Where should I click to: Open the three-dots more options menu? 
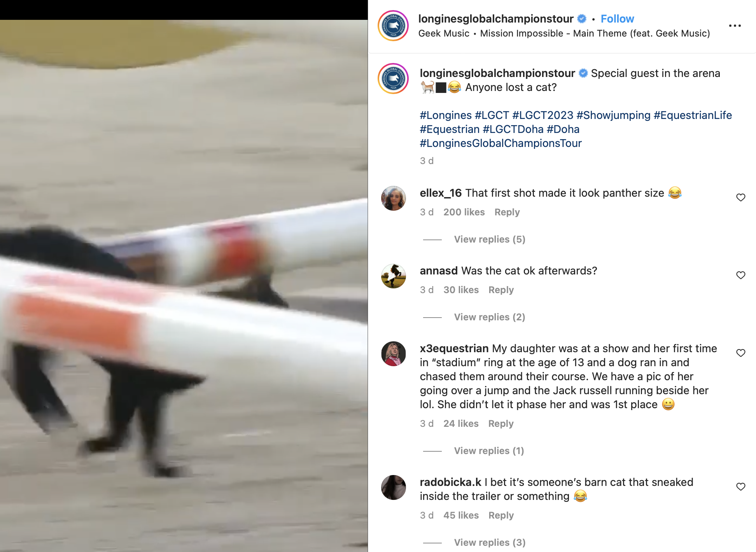coord(735,26)
